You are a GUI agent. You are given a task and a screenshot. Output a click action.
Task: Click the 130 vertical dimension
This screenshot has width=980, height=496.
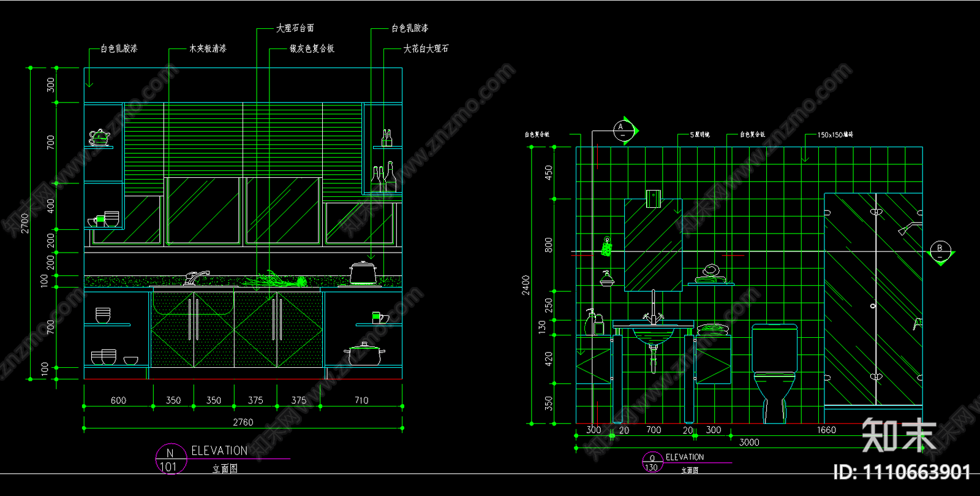coord(541,327)
